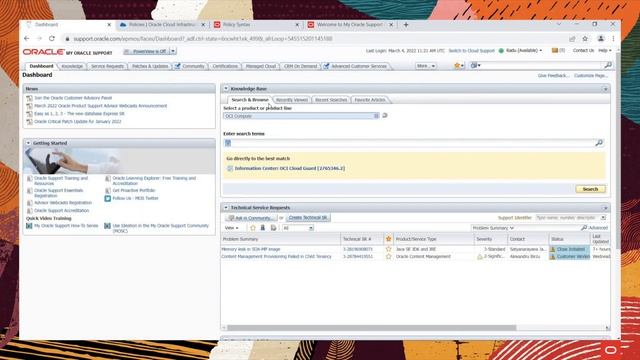The image size is (640, 360).
Task: Click the Advanced search magnifier icon
Action: tap(584, 228)
